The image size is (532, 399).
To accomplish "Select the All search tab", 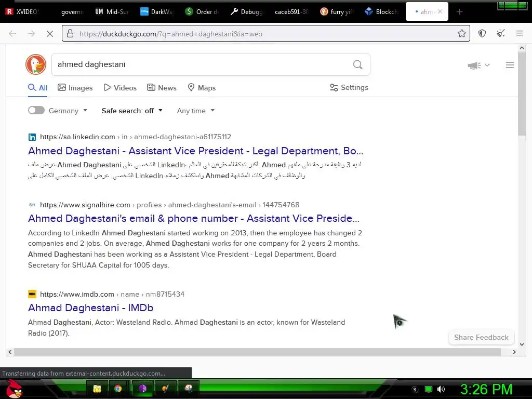I will 37,88.
